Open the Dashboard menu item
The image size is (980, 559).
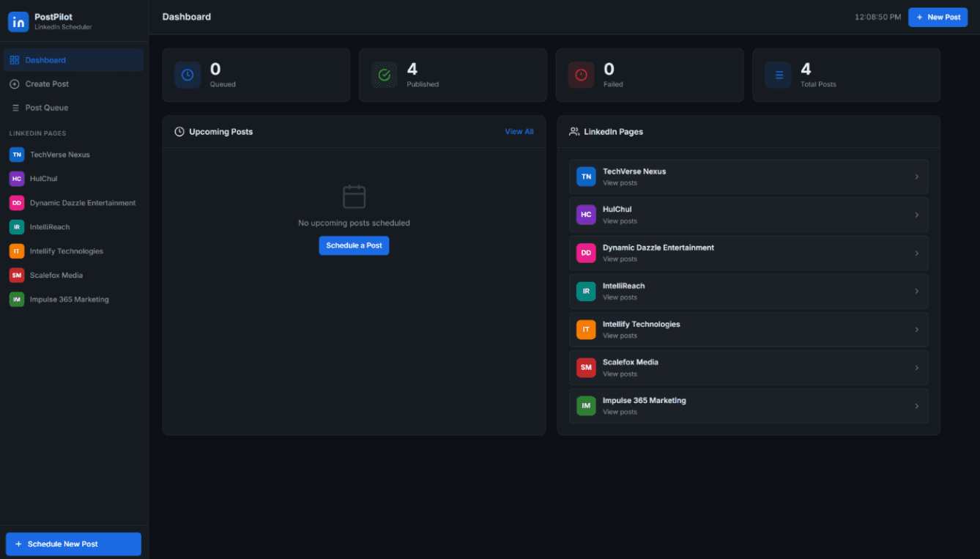click(73, 60)
